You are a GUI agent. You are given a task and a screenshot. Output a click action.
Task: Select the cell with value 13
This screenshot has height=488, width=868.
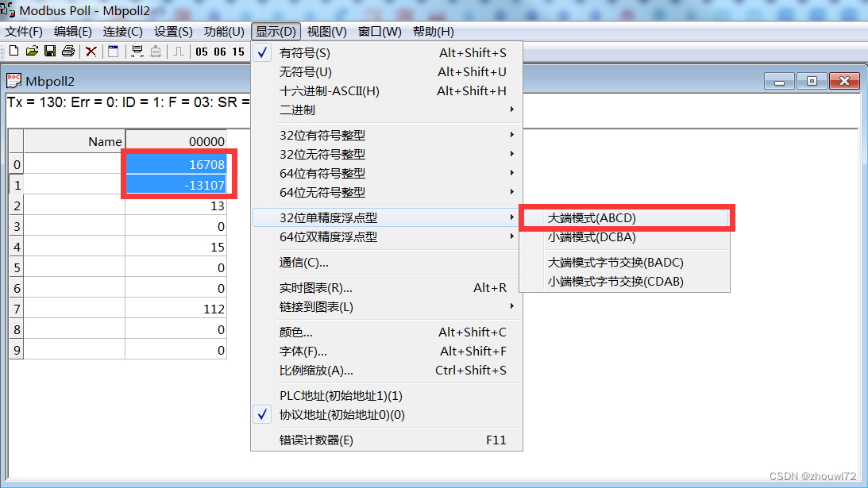[x=176, y=206]
